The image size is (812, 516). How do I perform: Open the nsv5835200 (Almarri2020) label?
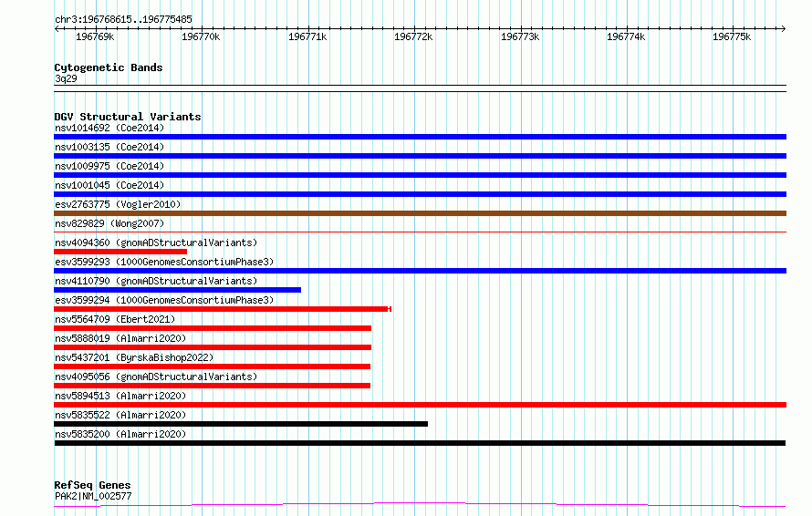[120, 434]
